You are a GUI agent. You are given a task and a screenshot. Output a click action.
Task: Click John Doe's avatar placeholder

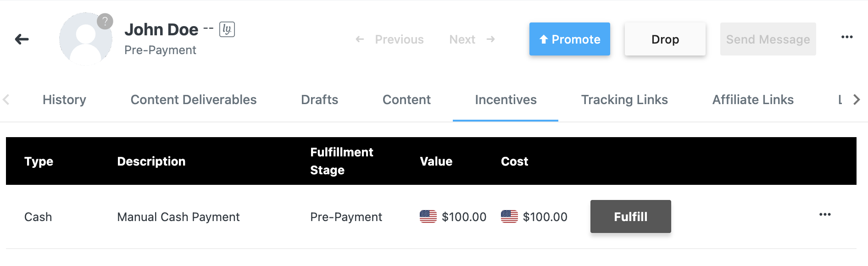[85, 39]
